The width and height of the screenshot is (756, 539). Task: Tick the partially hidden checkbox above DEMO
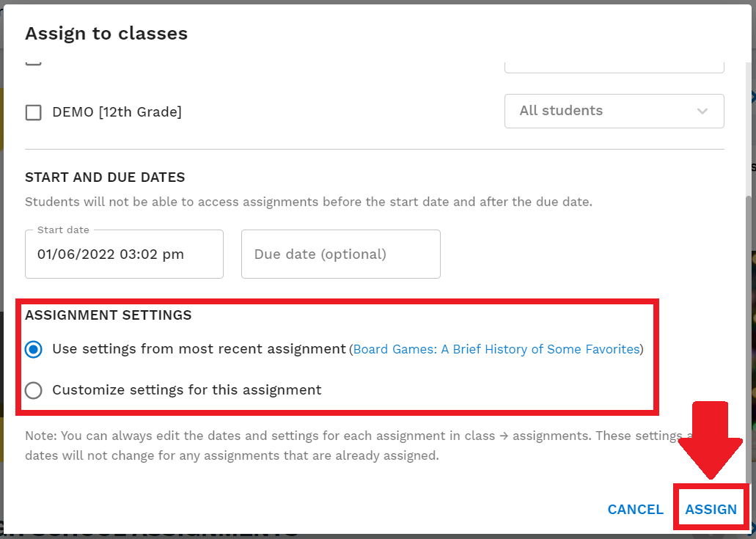[33, 62]
